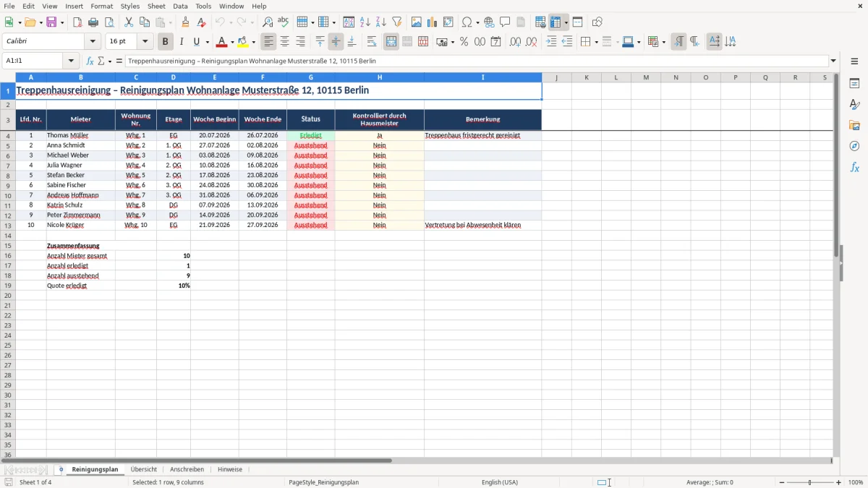The width and height of the screenshot is (868, 488).
Task: Apply the red font color swatch
Action: point(222,42)
